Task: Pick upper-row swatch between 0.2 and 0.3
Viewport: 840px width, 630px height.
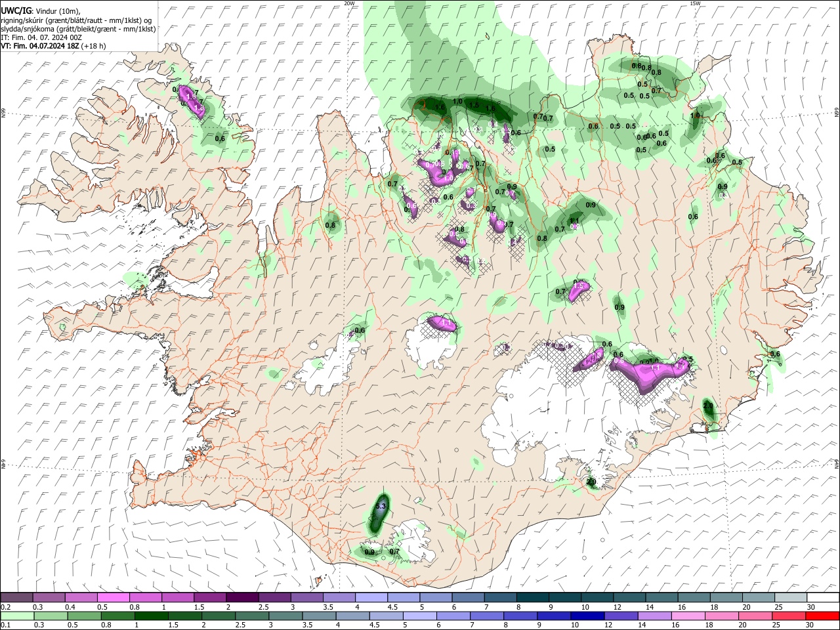Action: (x=16, y=598)
